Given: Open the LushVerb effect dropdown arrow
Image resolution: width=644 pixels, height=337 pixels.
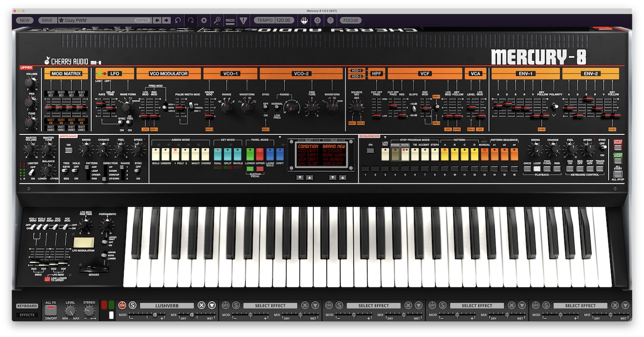Looking at the screenshot, I should pos(212,305).
